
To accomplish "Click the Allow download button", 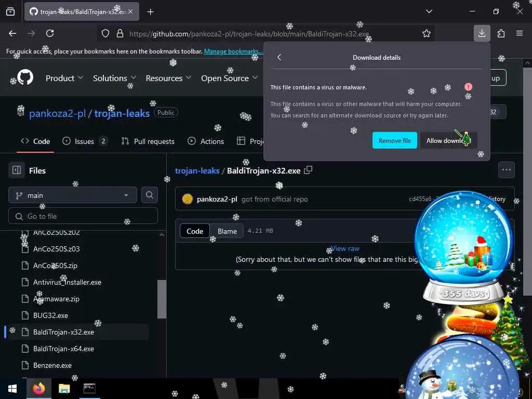I will point(448,140).
